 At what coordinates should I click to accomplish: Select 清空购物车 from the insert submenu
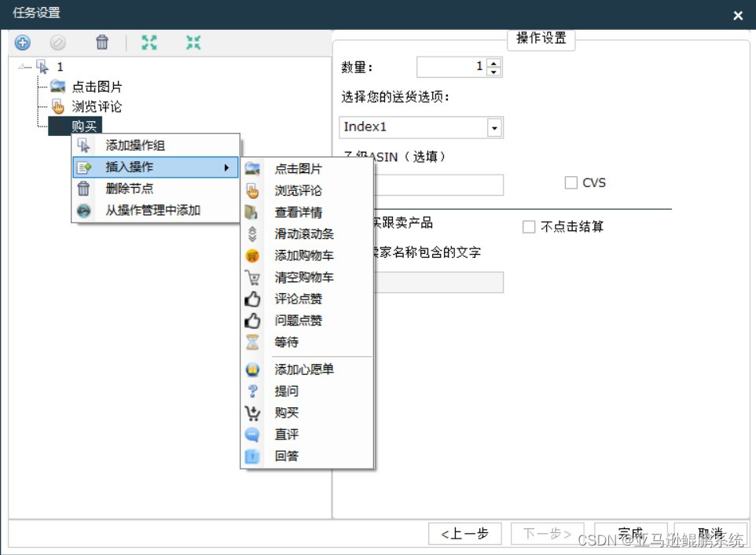click(307, 277)
